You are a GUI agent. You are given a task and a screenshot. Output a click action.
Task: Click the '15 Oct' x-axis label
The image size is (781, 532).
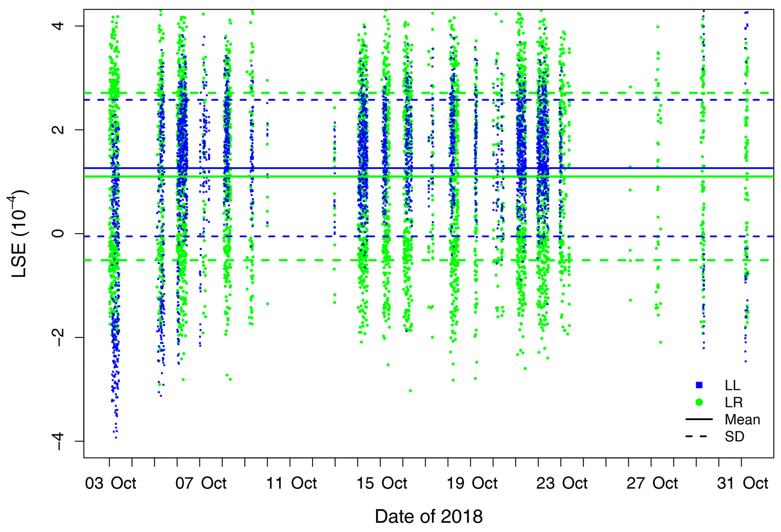click(382, 483)
